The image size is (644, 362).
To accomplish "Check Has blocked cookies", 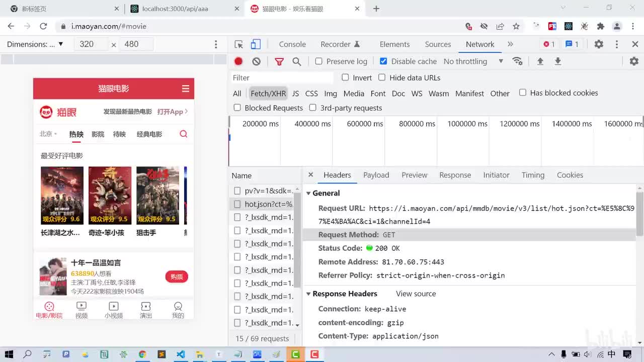I will [523, 93].
